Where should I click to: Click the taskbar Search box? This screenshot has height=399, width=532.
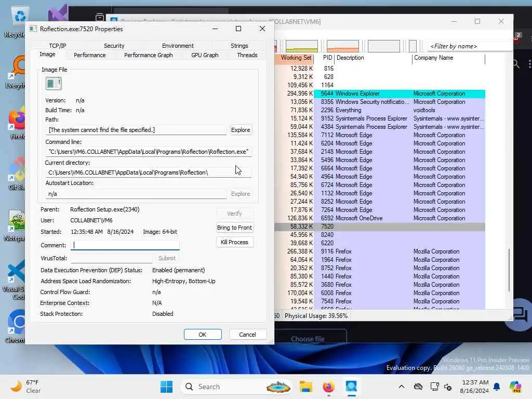tap(237, 387)
